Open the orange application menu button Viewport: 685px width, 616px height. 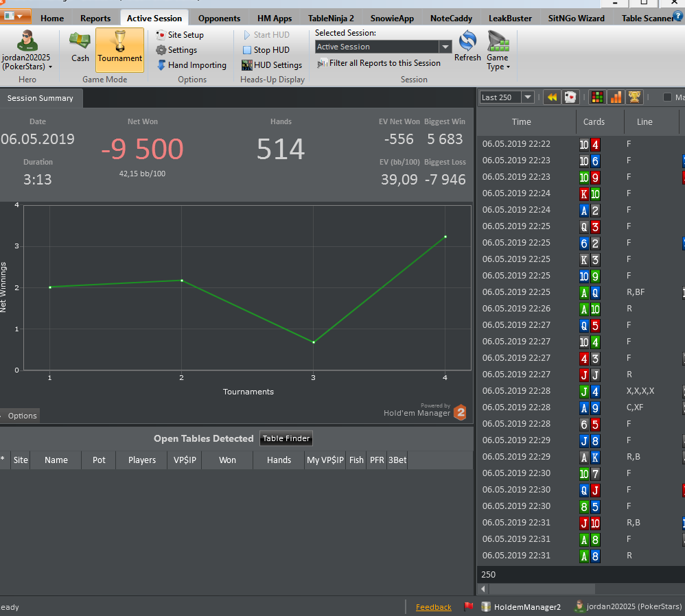click(15, 16)
